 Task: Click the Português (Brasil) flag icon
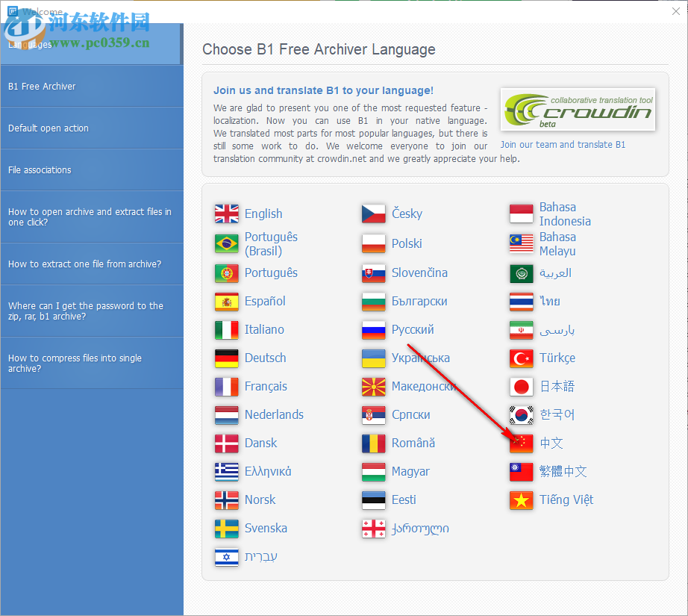pyautogui.click(x=225, y=243)
